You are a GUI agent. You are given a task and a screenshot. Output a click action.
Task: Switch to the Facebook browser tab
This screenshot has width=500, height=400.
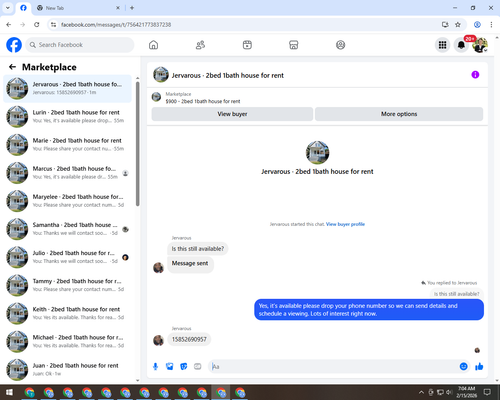click(23, 8)
